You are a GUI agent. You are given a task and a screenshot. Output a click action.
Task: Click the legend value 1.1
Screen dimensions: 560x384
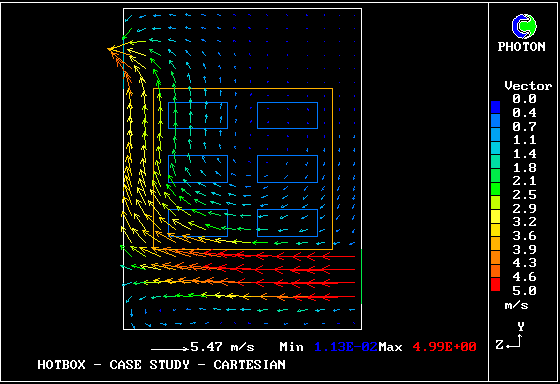(524, 140)
